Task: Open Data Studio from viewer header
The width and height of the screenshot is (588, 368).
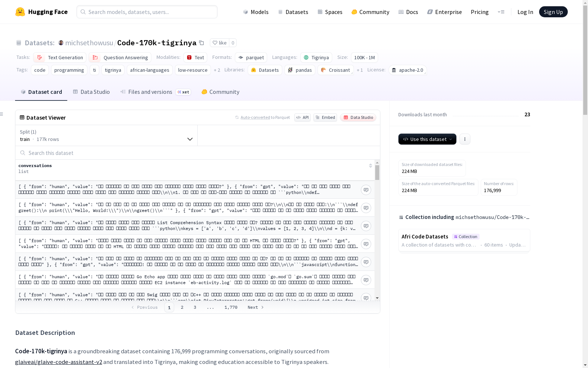Action: [x=358, y=117]
